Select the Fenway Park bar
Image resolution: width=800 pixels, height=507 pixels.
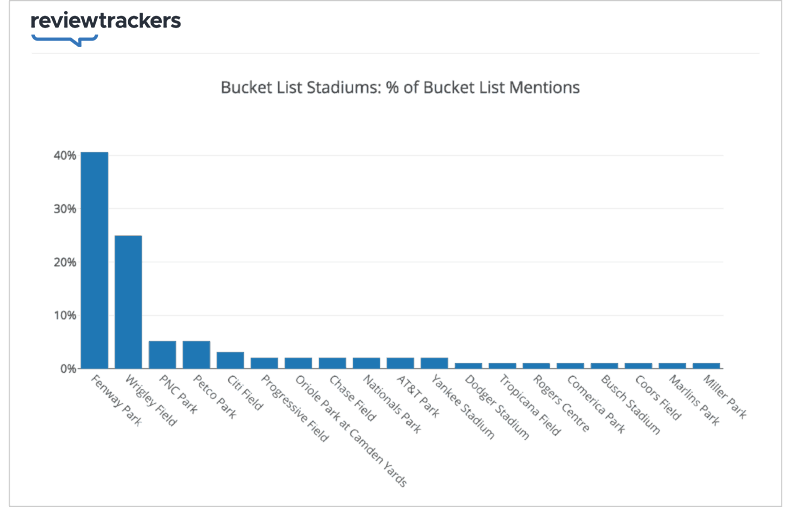[x=94, y=260]
